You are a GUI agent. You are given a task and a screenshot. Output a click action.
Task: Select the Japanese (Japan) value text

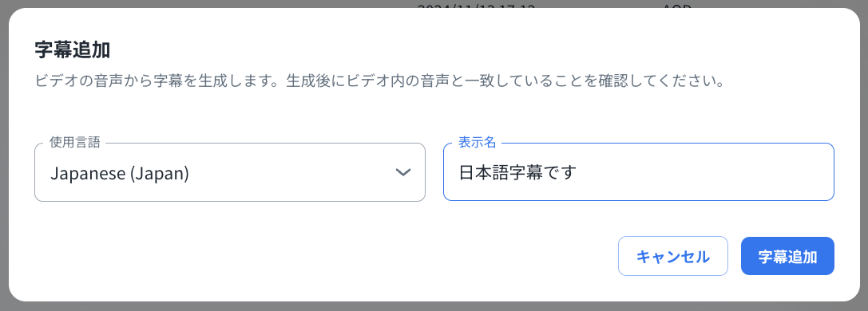[120, 174]
